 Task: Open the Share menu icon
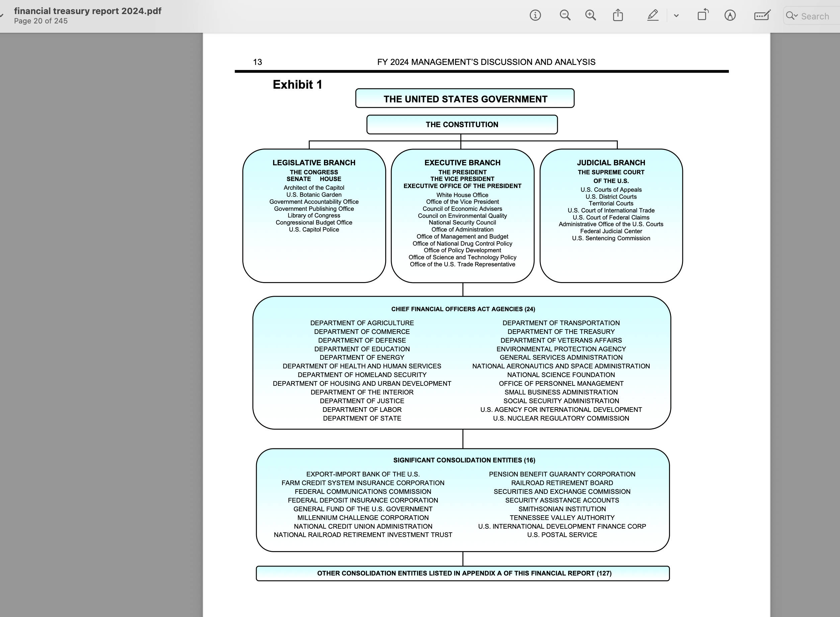coord(618,15)
